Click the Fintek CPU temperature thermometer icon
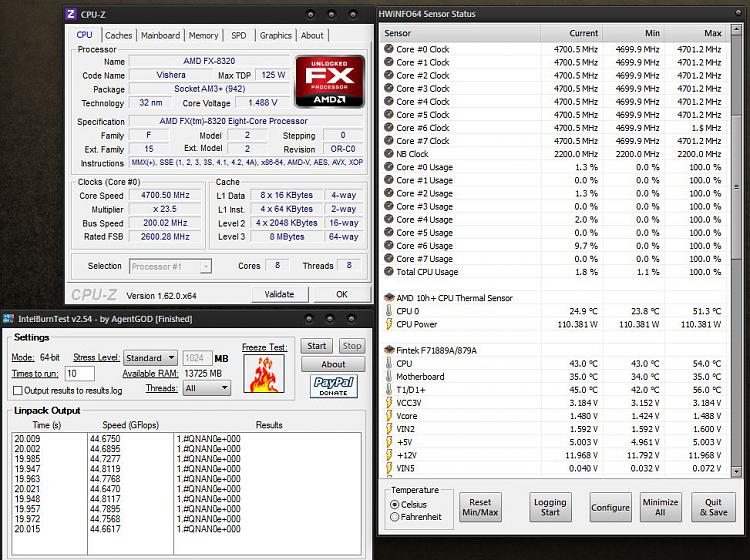The width and height of the screenshot is (750, 560). click(389, 363)
